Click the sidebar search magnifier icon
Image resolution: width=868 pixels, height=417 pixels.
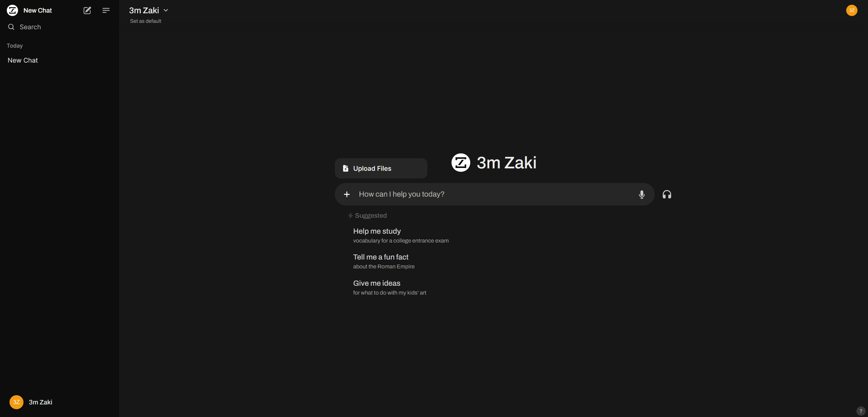click(x=11, y=27)
